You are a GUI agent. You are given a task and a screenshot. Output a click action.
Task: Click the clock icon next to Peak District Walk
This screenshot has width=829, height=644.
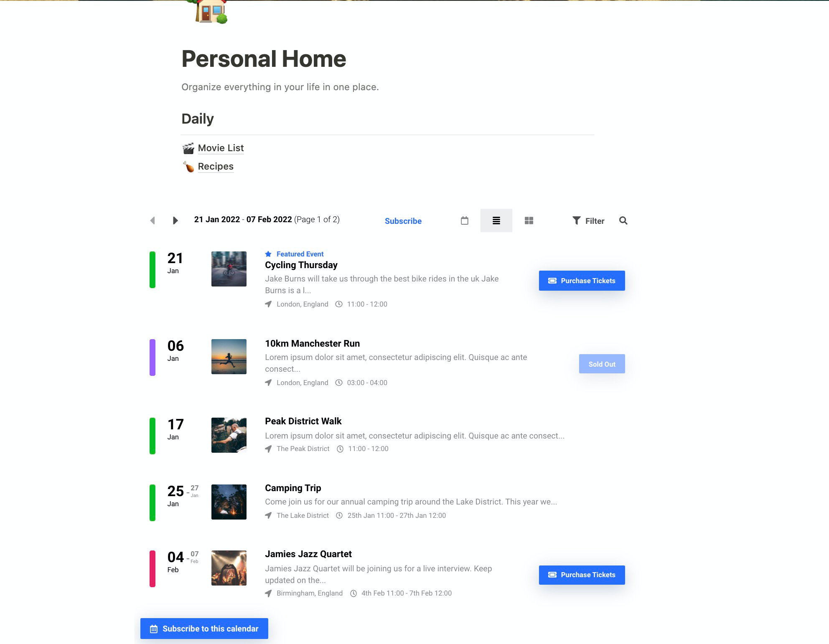point(339,449)
